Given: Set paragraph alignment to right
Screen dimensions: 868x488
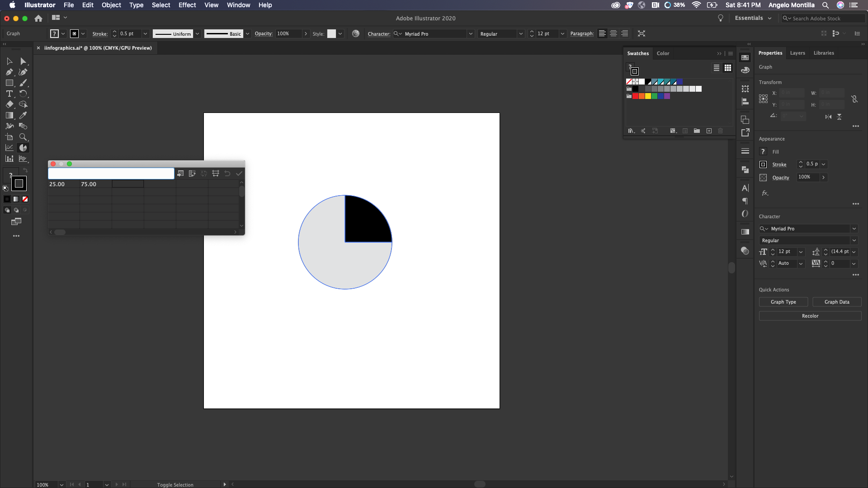Looking at the screenshot, I should (x=624, y=33).
